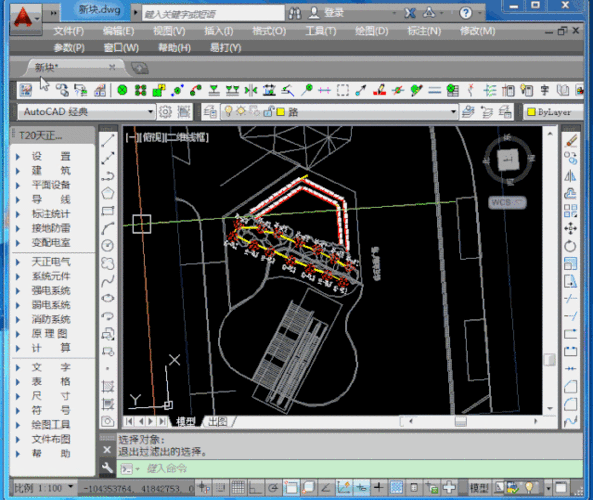
Task: Click the ViewCube top face
Action: click(507, 159)
